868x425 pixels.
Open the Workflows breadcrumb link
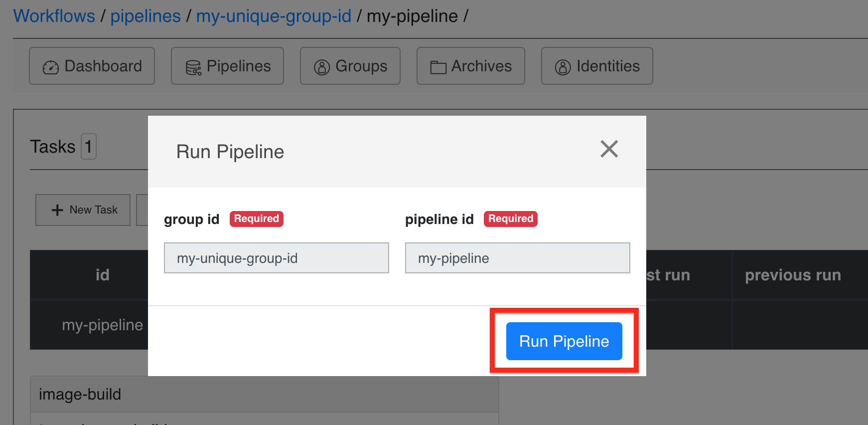(x=54, y=16)
